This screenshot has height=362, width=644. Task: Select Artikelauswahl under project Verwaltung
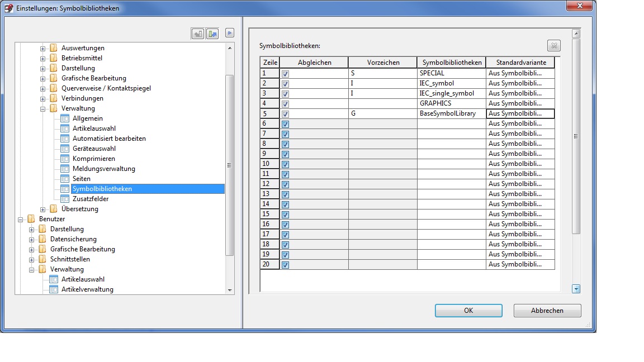94,128
